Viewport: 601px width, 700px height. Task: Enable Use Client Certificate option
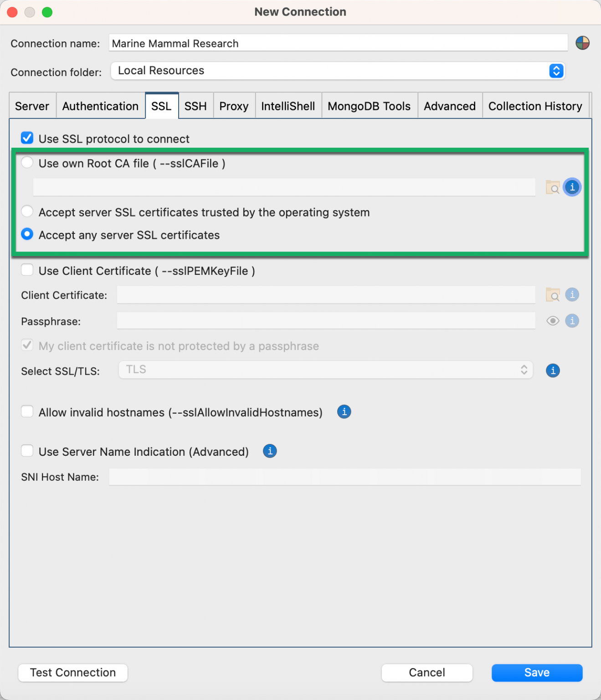pyautogui.click(x=27, y=270)
